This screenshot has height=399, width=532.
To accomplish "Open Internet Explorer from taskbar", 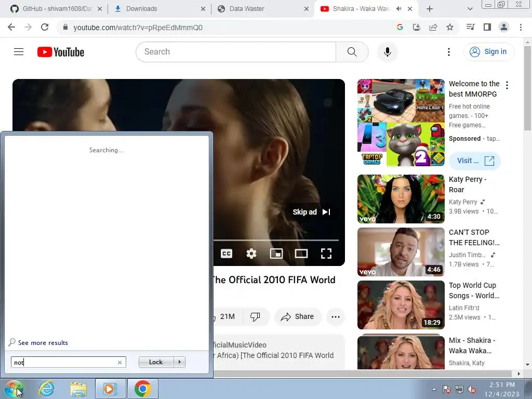I will [46, 389].
